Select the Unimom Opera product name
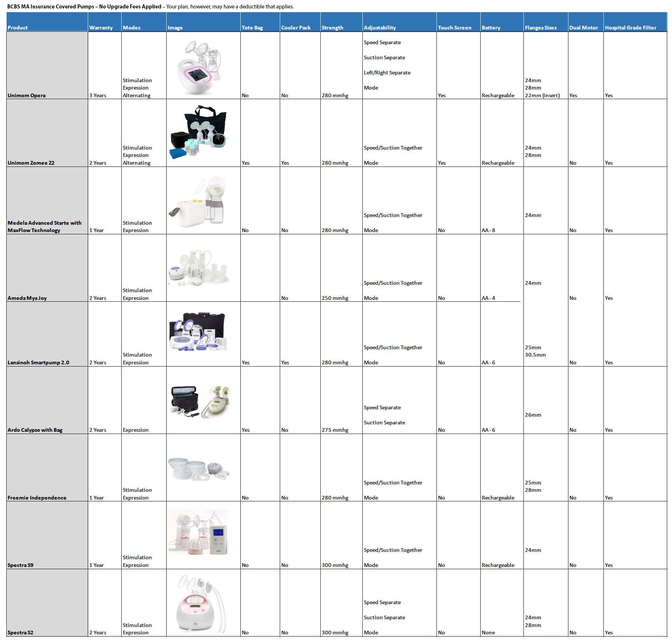The image size is (672, 641). pos(27,95)
